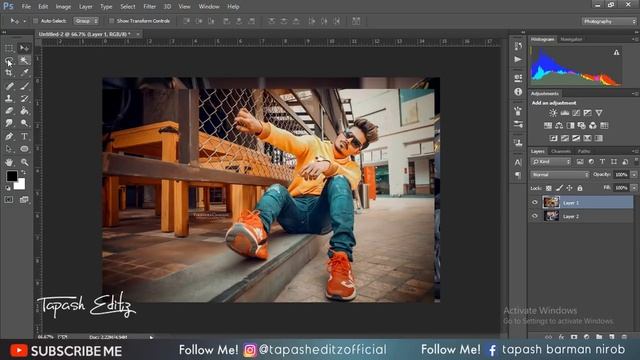Toggle lock position for the layer
640x360 pixels.
(x=569, y=188)
